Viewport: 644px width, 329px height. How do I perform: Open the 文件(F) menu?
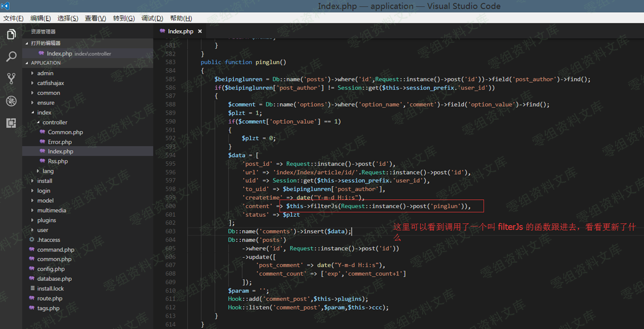coord(13,18)
